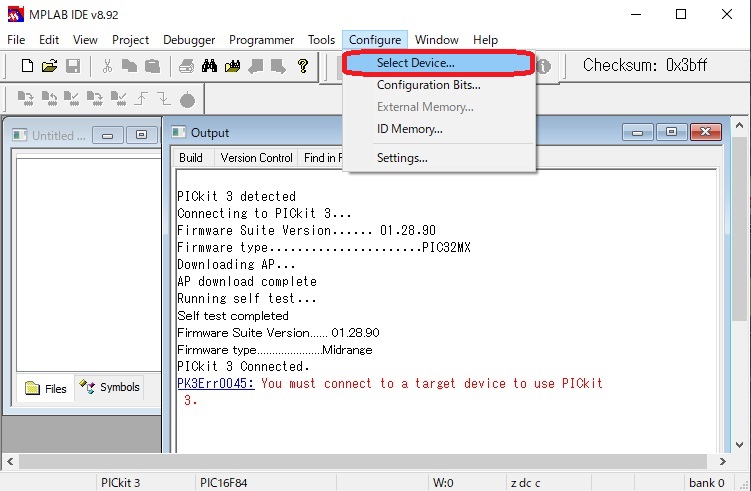Open the Edit menu

pos(49,40)
